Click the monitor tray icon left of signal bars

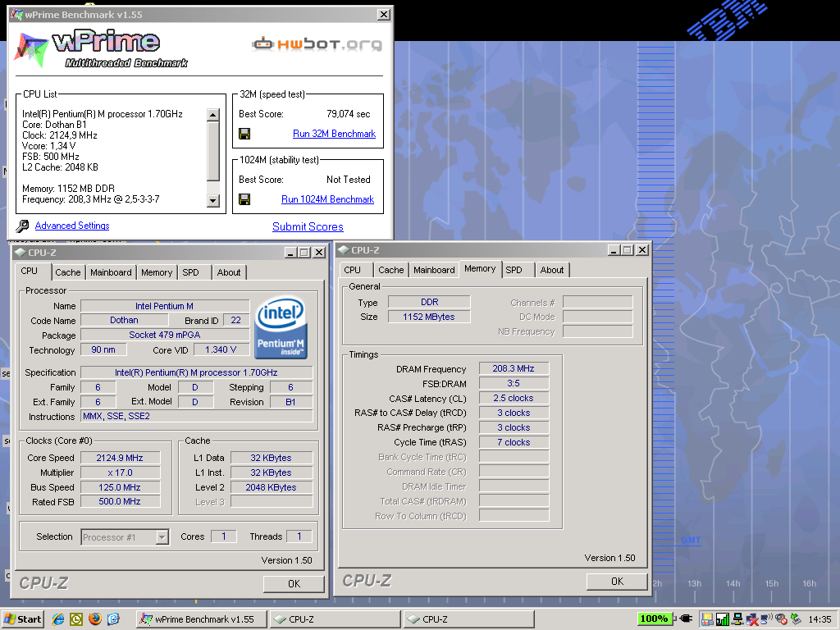tap(708, 619)
